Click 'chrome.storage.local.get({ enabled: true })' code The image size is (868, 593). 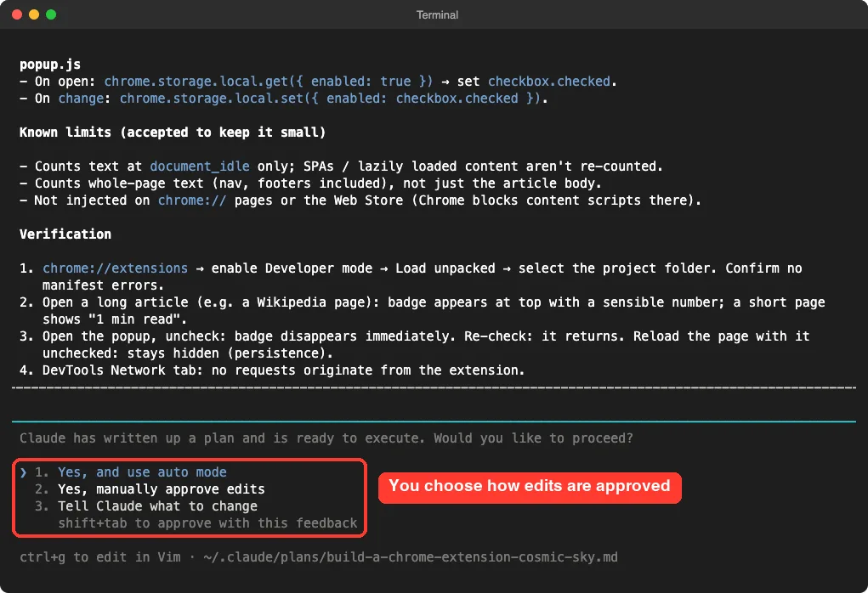point(269,82)
